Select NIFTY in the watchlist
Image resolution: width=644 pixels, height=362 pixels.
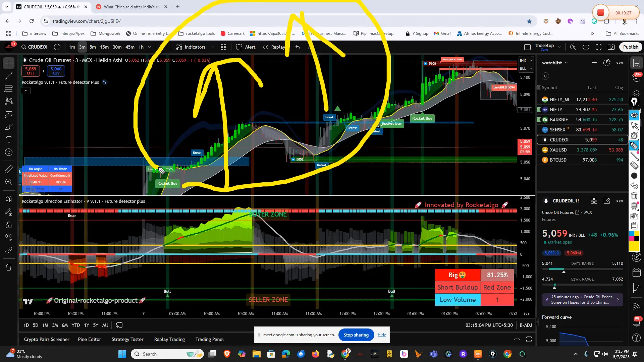click(x=583, y=110)
